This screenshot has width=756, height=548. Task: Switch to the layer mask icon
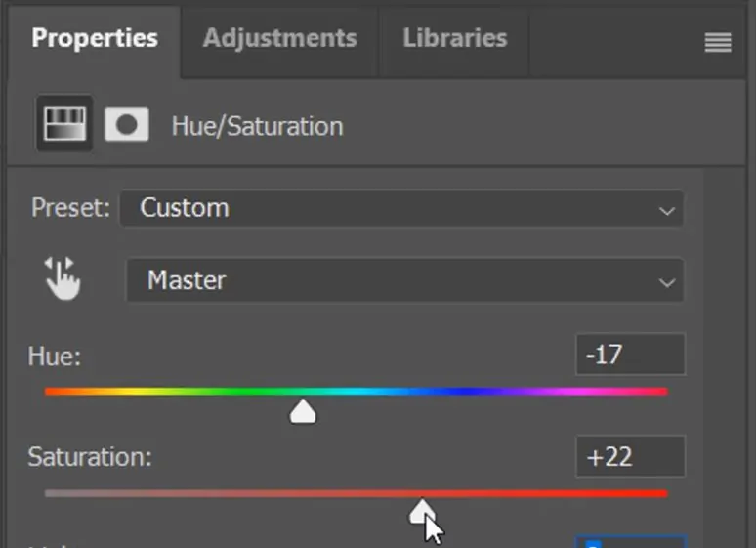pyautogui.click(x=126, y=124)
